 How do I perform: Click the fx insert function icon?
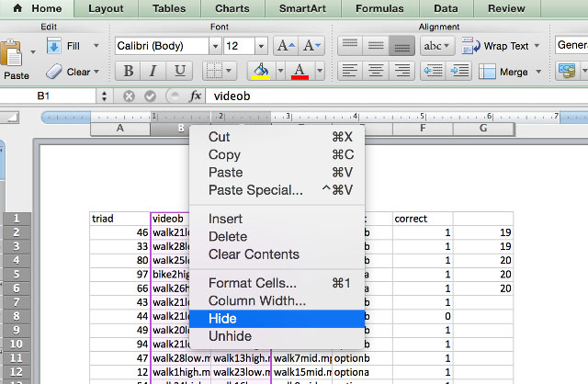click(196, 96)
